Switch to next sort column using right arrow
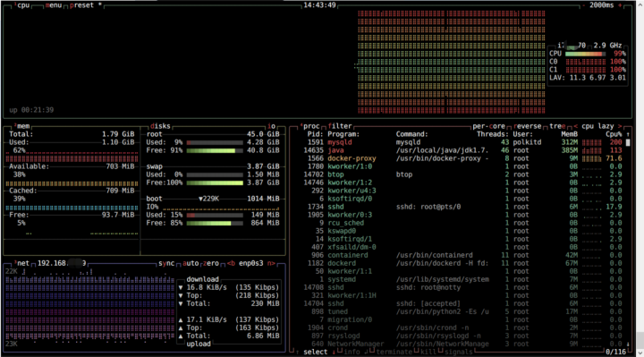This screenshot has width=644, height=357. pyautogui.click(x=620, y=126)
